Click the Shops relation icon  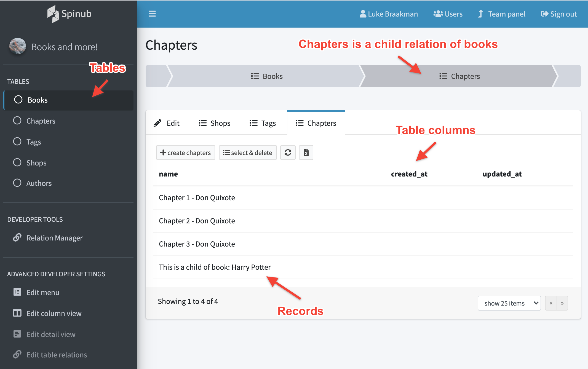pos(202,123)
